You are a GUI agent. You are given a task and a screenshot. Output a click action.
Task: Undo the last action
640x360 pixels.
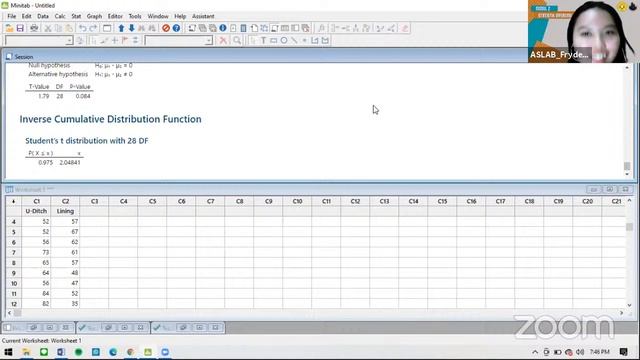[82, 28]
